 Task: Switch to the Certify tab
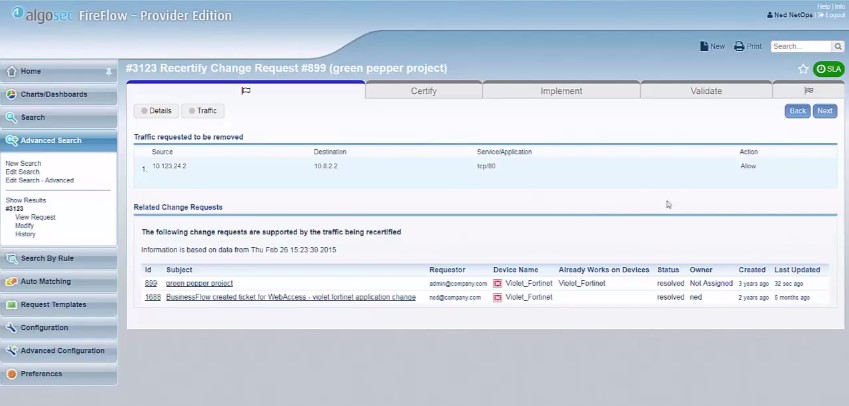[x=423, y=91]
